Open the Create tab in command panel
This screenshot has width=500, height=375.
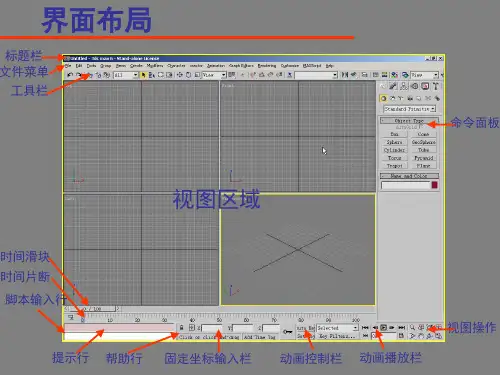click(x=383, y=86)
